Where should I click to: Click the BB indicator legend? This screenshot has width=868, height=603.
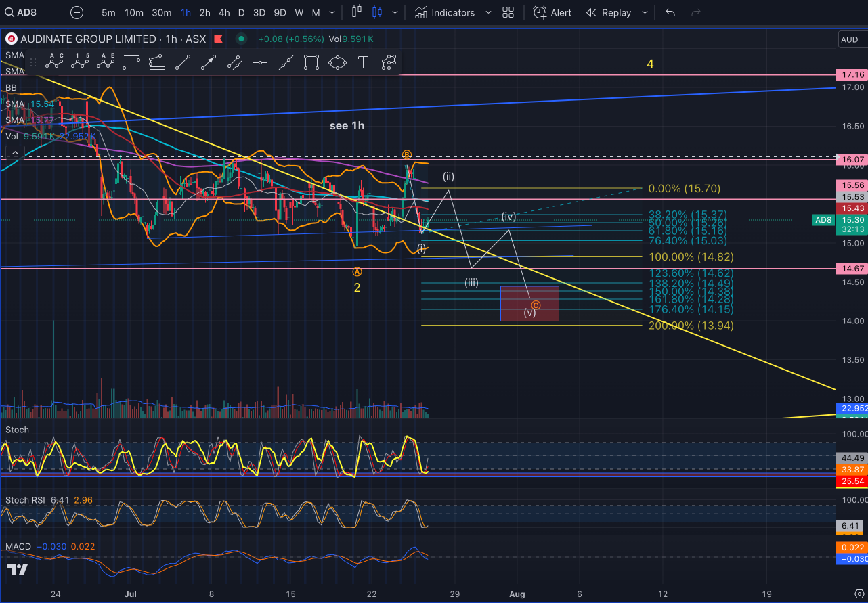point(12,87)
